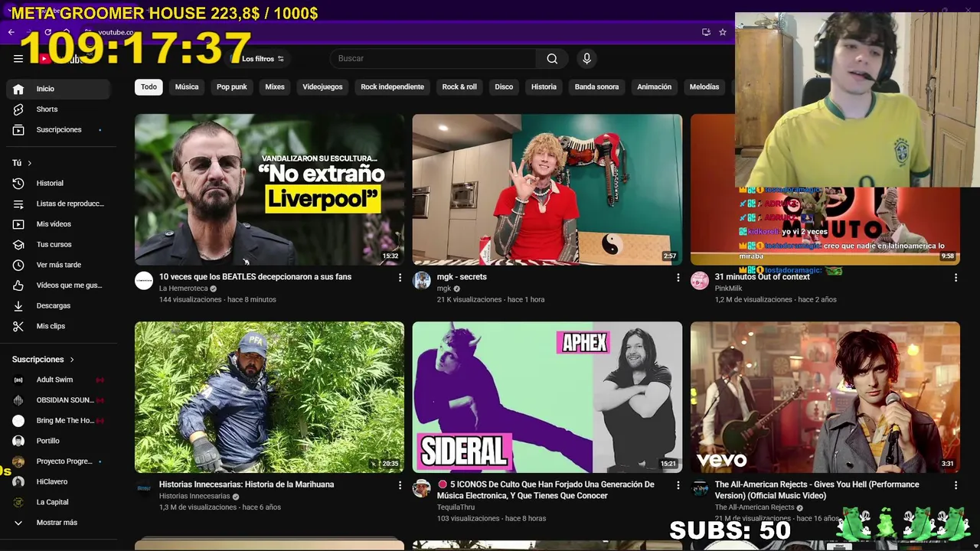Image resolution: width=980 pixels, height=551 pixels.
Task: Open The All-American Rejects channel name
Action: (754, 508)
